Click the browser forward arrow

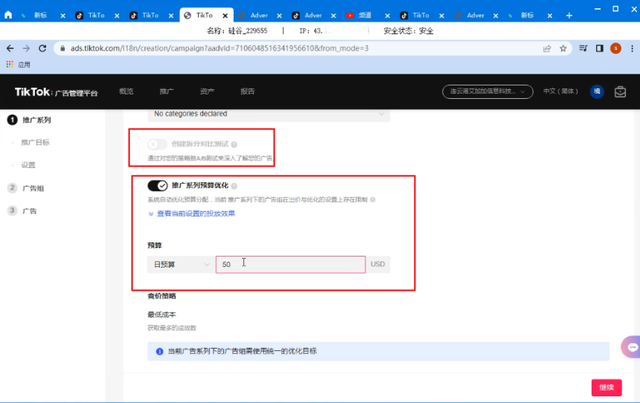click(x=26, y=48)
